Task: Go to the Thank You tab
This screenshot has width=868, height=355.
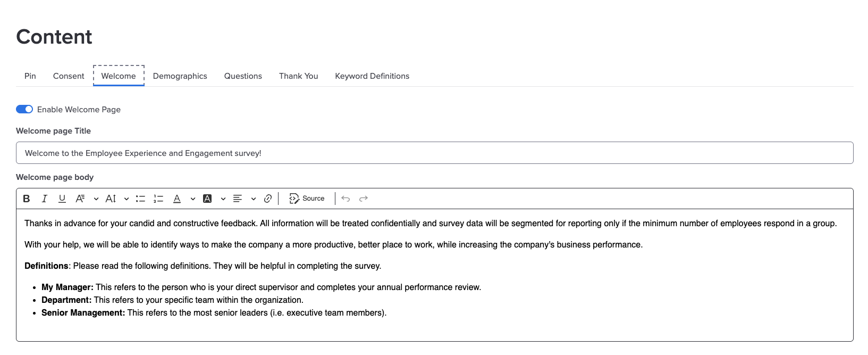Action: tap(299, 76)
